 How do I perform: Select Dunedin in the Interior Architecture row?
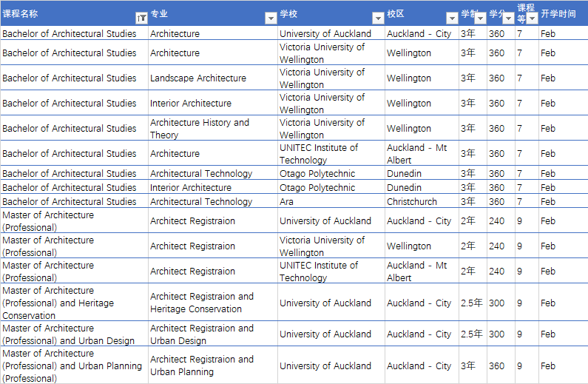[405, 187]
